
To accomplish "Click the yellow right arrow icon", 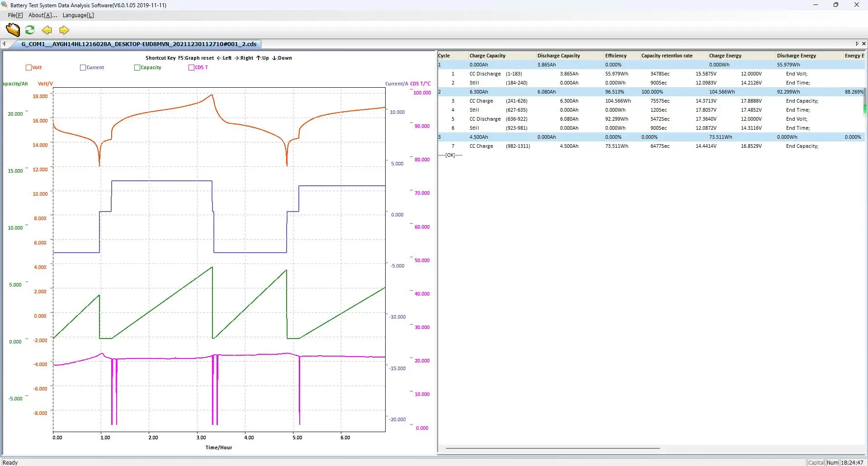I will tap(64, 30).
